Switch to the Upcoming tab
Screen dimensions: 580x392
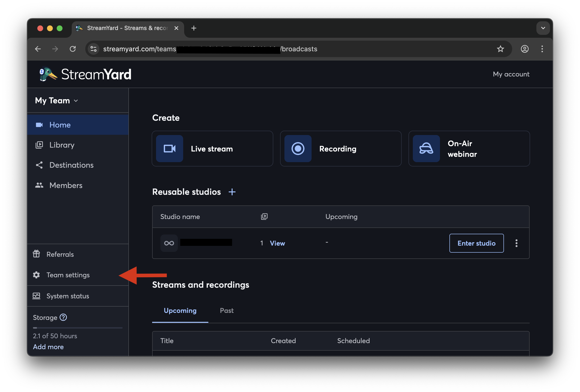180,310
